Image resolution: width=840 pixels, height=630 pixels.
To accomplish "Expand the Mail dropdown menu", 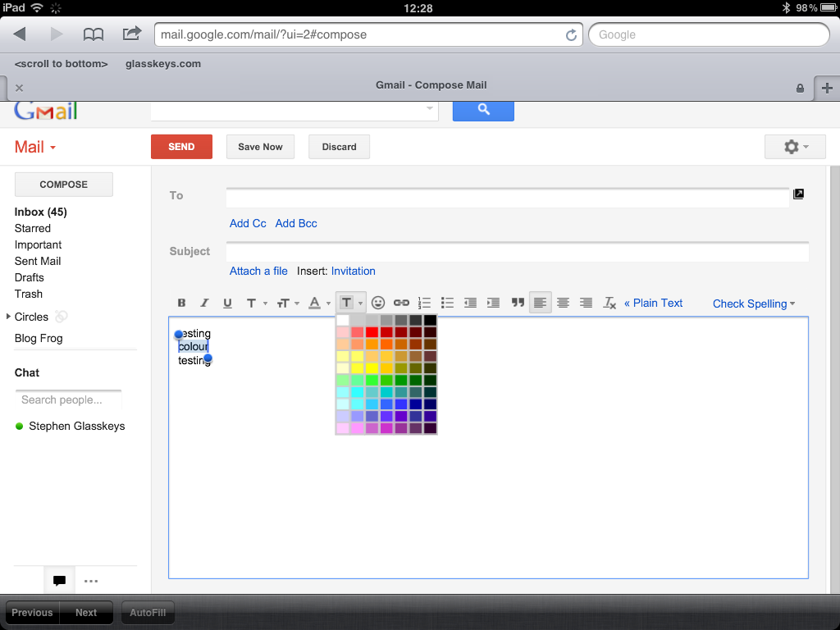I will 35,147.
